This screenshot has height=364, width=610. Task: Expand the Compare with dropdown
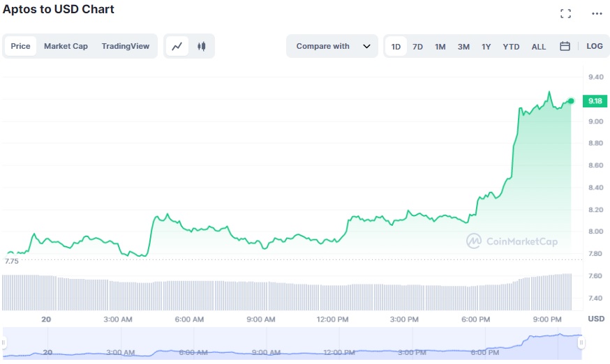coord(332,46)
